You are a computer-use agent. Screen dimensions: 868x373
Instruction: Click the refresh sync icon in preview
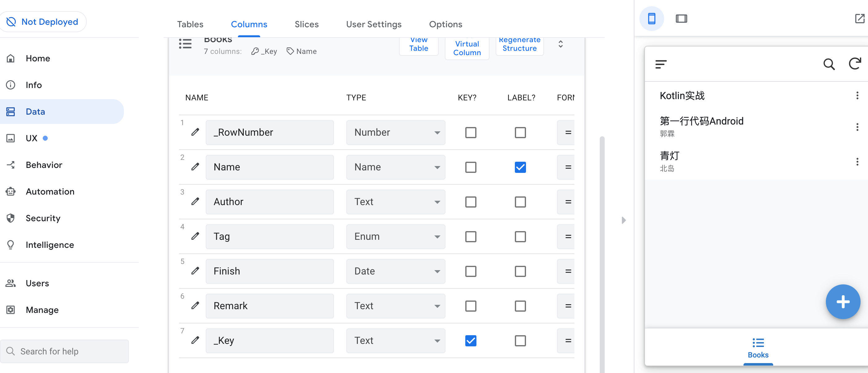(854, 64)
